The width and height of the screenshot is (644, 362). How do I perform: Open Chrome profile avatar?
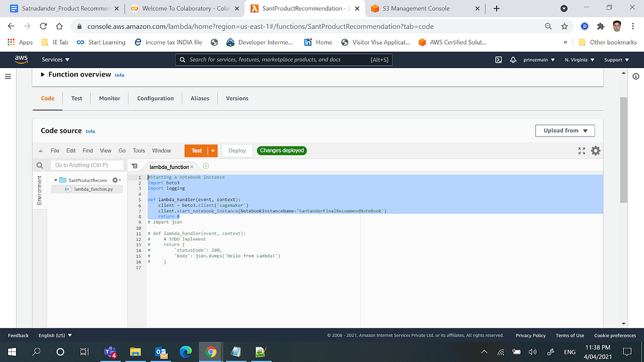(x=616, y=26)
